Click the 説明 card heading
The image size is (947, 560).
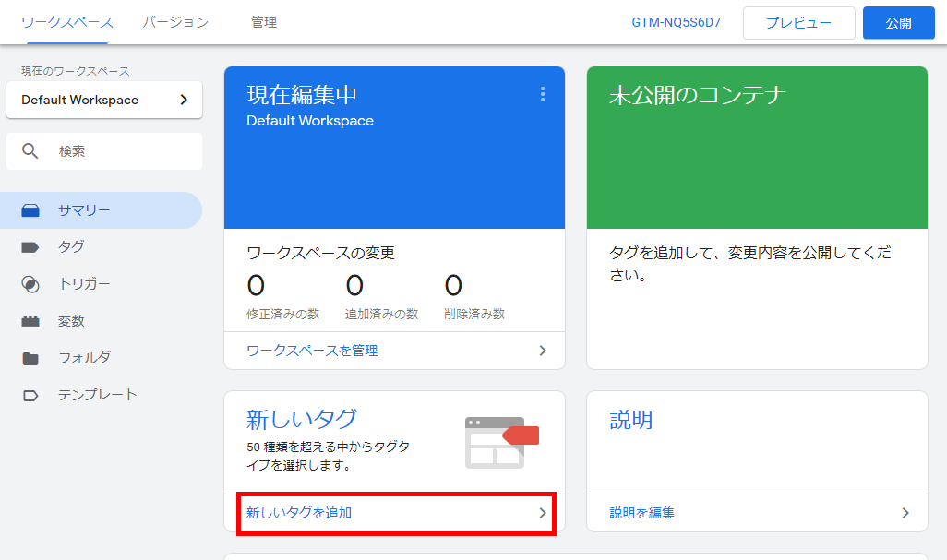pyautogui.click(x=631, y=420)
